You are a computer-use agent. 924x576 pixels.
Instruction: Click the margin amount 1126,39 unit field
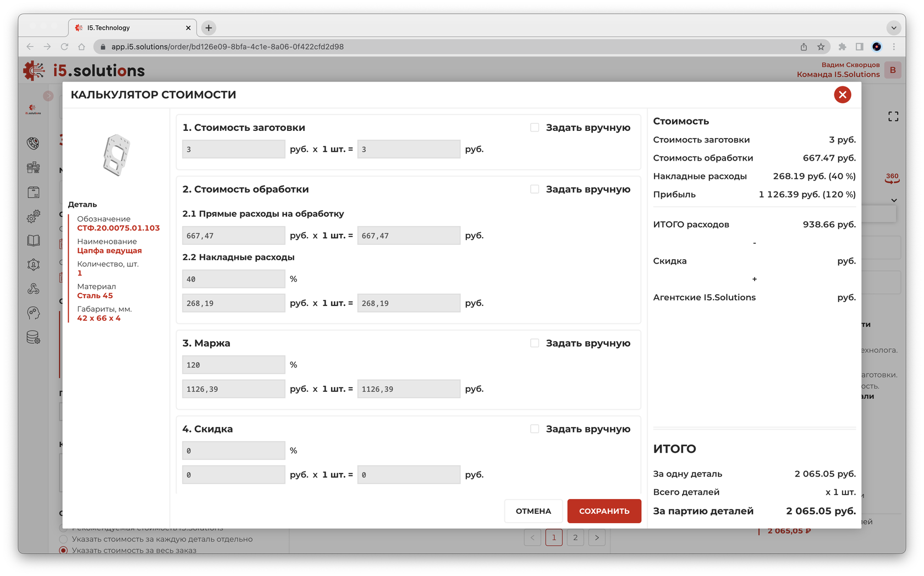coord(234,389)
